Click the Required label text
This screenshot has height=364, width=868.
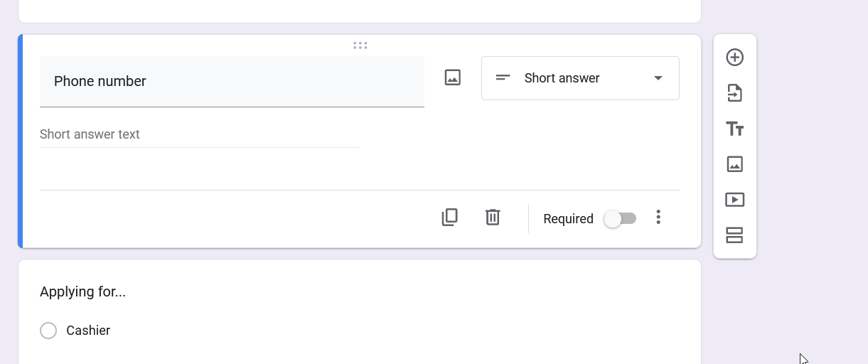point(568,219)
